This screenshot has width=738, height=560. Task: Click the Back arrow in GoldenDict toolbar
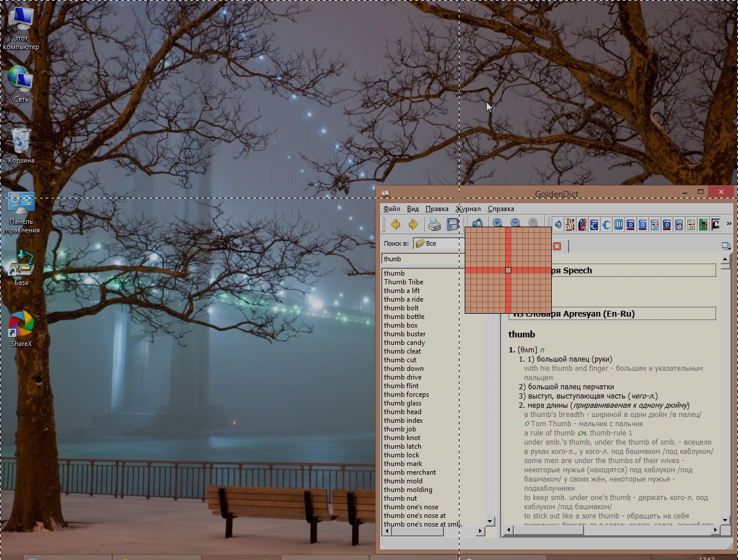(396, 224)
